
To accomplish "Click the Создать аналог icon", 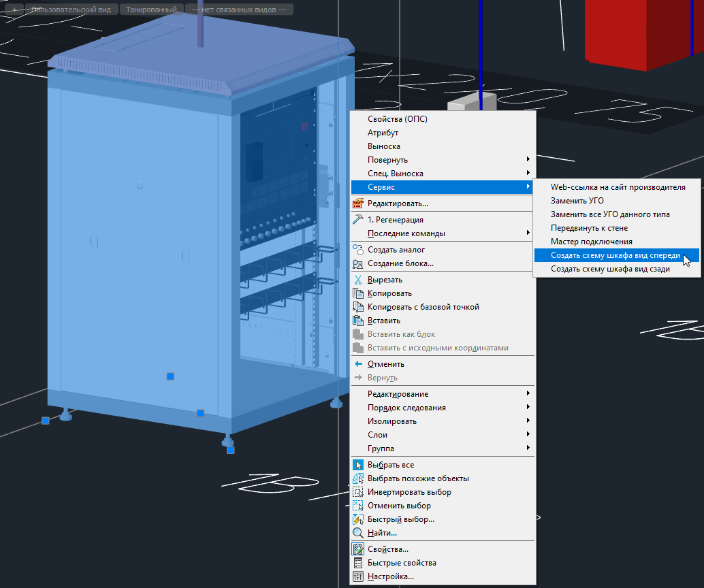I will pyautogui.click(x=359, y=250).
